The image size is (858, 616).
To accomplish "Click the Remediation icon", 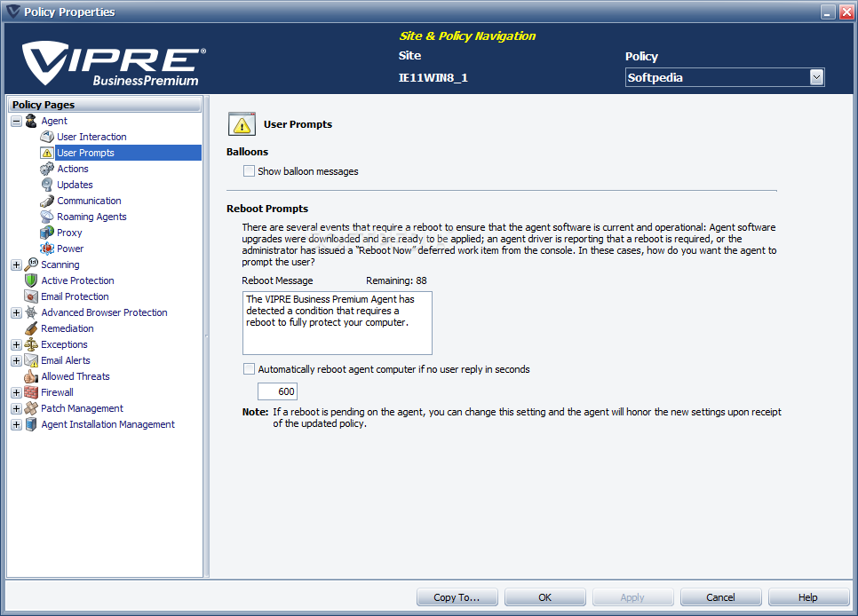I will pyautogui.click(x=31, y=328).
